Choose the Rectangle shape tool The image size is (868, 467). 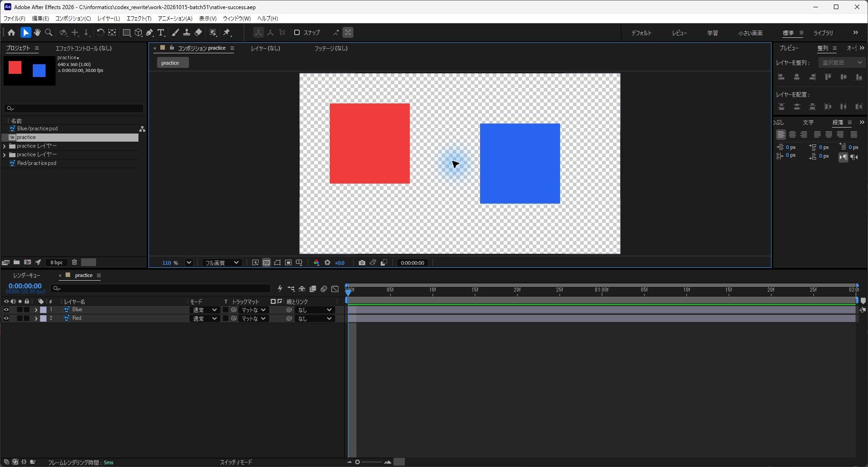[x=127, y=33]
